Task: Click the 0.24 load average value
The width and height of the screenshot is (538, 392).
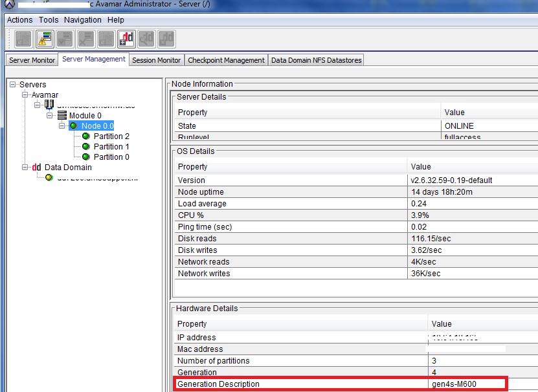Action: 419,203
